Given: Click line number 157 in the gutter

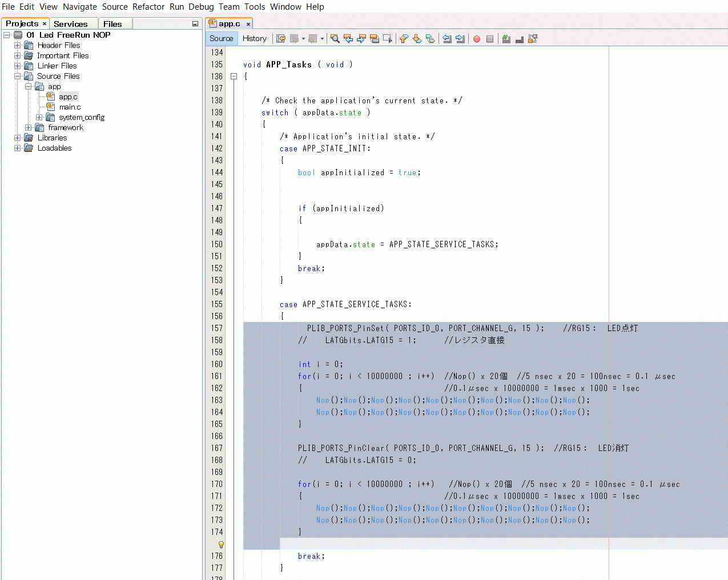Looking at the screenshot, I should [x=216, y=328].
